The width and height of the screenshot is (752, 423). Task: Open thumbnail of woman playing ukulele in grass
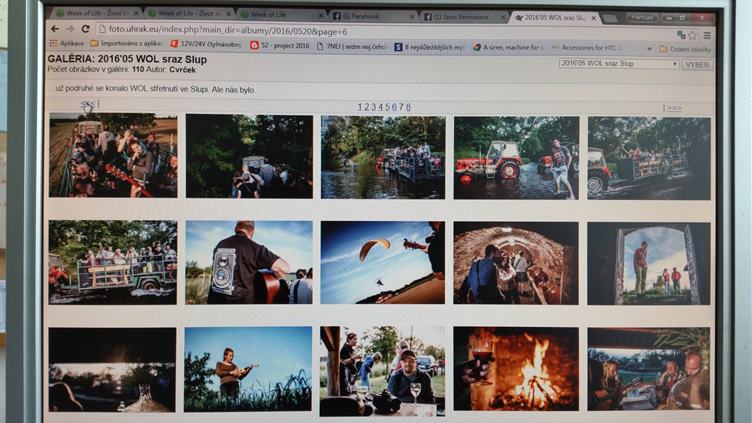point(248,369)
